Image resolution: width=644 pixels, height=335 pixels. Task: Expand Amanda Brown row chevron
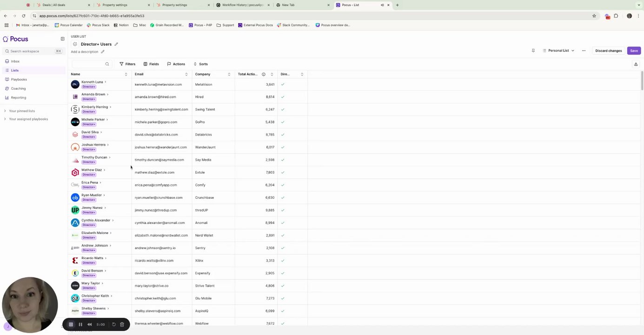click(x=107, y=94)
